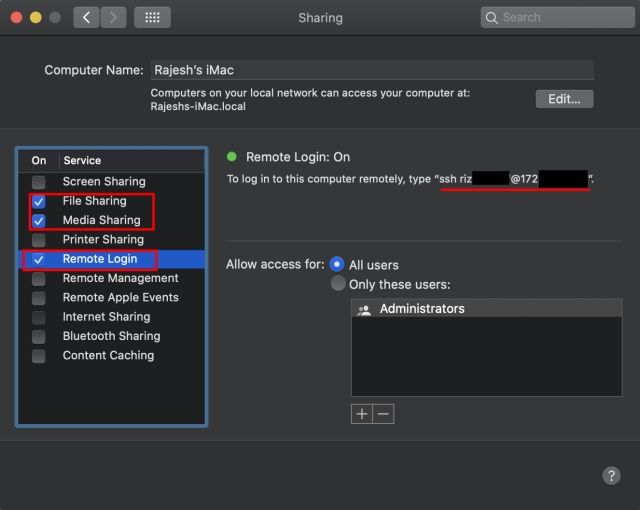This screenshot has width=640, height=510.
Task: Enable Remote Apple Events checkbox
Action: click(x=39, y=298)
